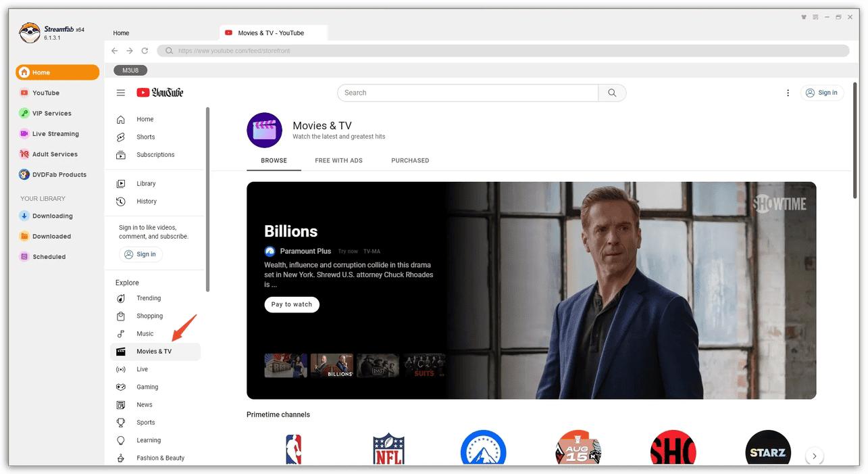Show next primetime channels with arrow
The image size is (868, 474).
[815, 456]
